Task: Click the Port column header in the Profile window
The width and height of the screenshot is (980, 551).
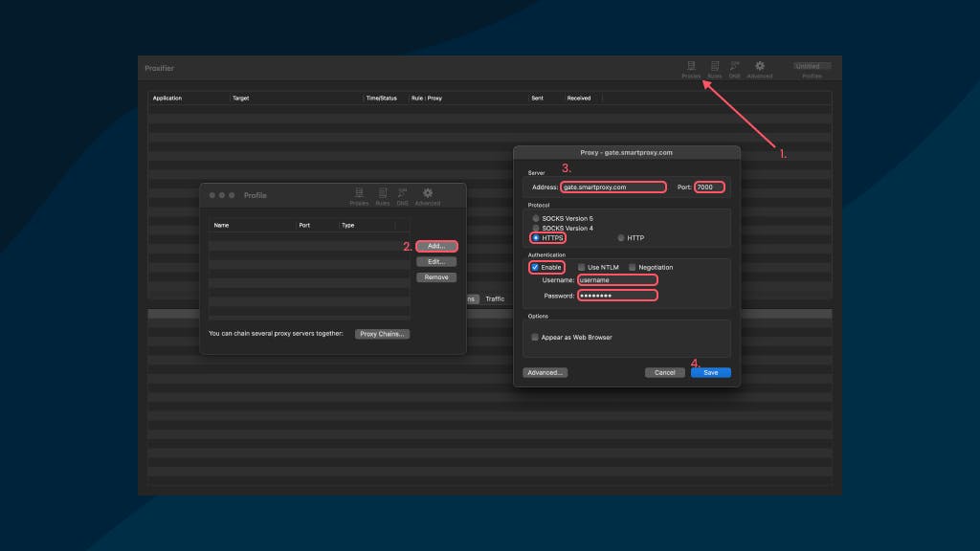Action: point(304,226)
